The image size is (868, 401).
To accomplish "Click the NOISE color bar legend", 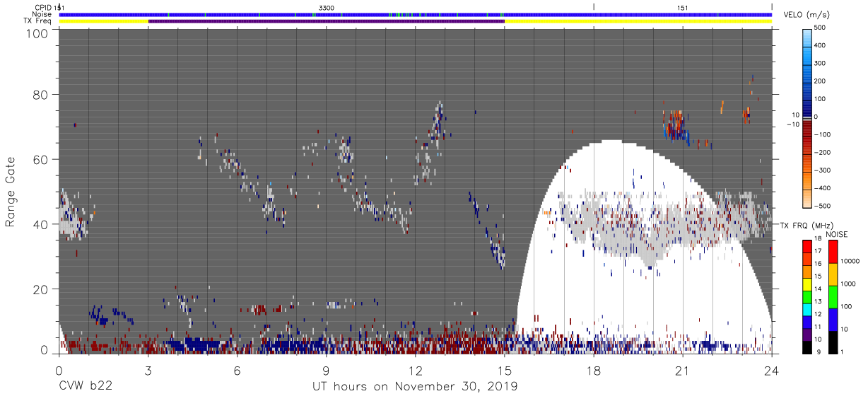I will [832, 296].
